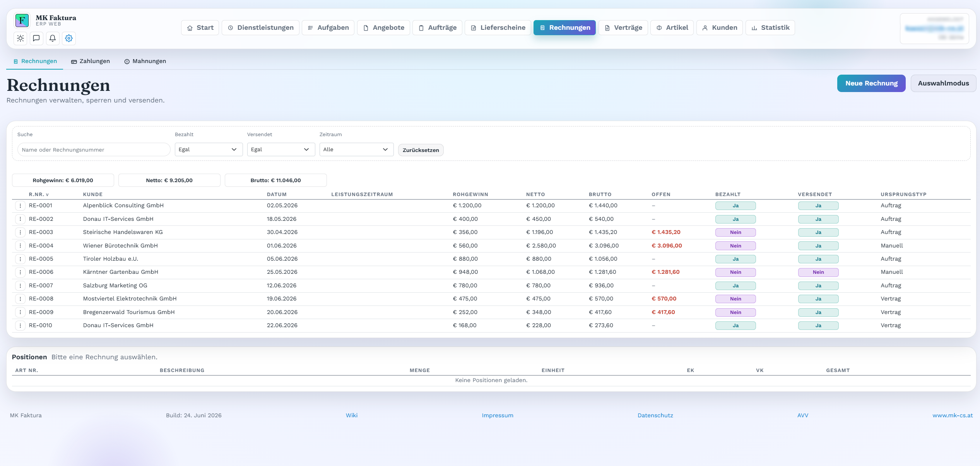Sort by the R.NR. column header
The image size is (980, 466).
coord(39,195)
